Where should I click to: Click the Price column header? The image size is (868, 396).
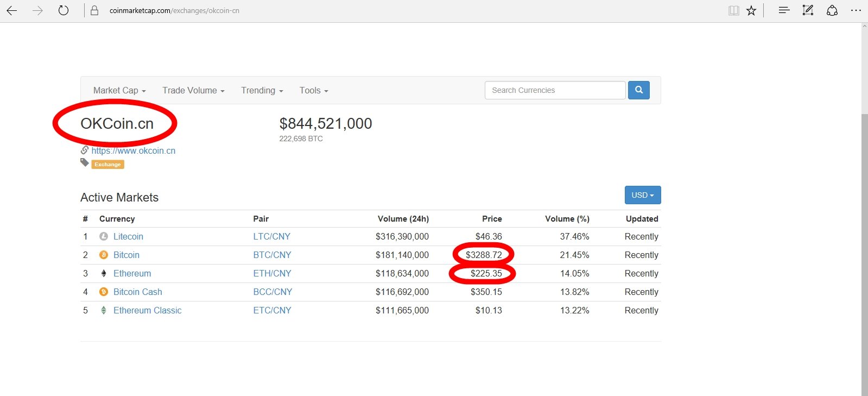(x=492, y=218)
